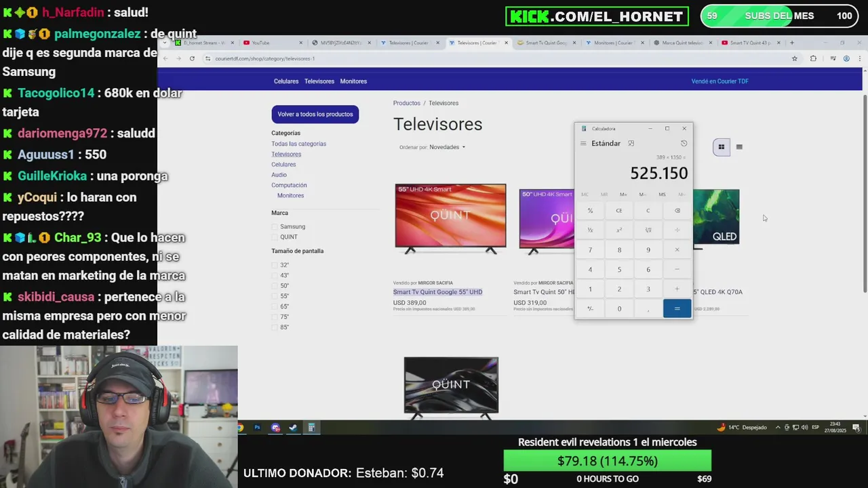Select Todas las categorías in sidebar
Viewport: 868px width, 488px height.
[x=299, y=144]
